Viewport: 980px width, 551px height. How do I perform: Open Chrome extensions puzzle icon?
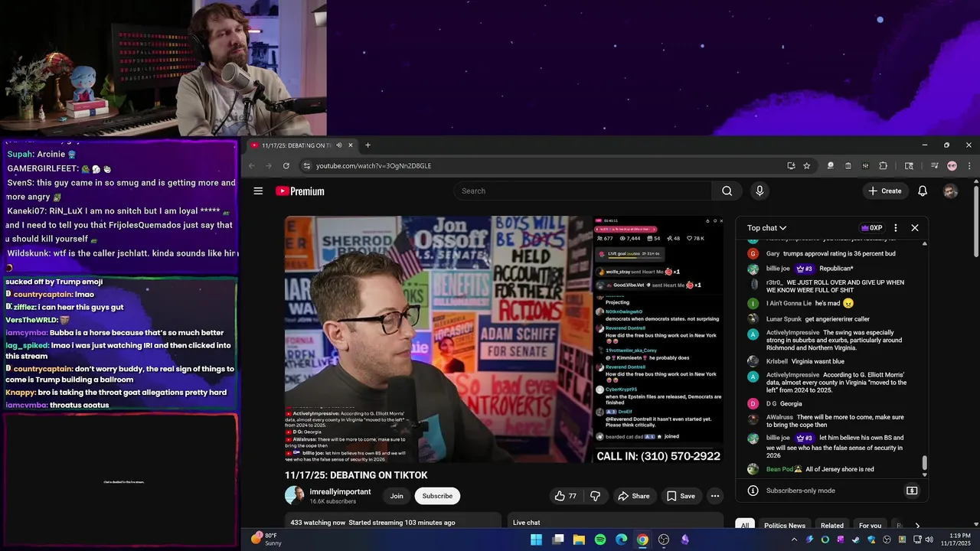[x=883, y=166]
